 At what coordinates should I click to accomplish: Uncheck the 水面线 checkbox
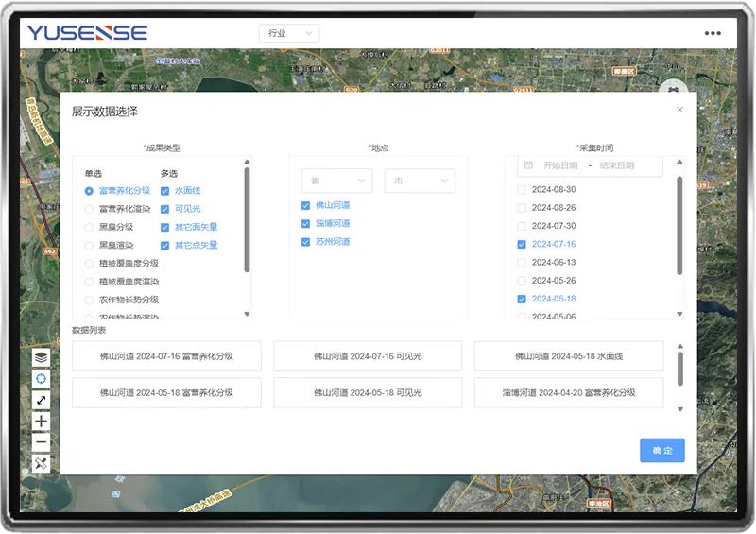point(164,191)
